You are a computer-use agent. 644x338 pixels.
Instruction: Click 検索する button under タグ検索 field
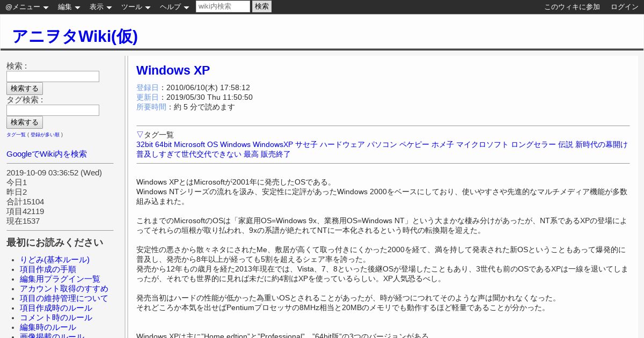click(25, 122)
